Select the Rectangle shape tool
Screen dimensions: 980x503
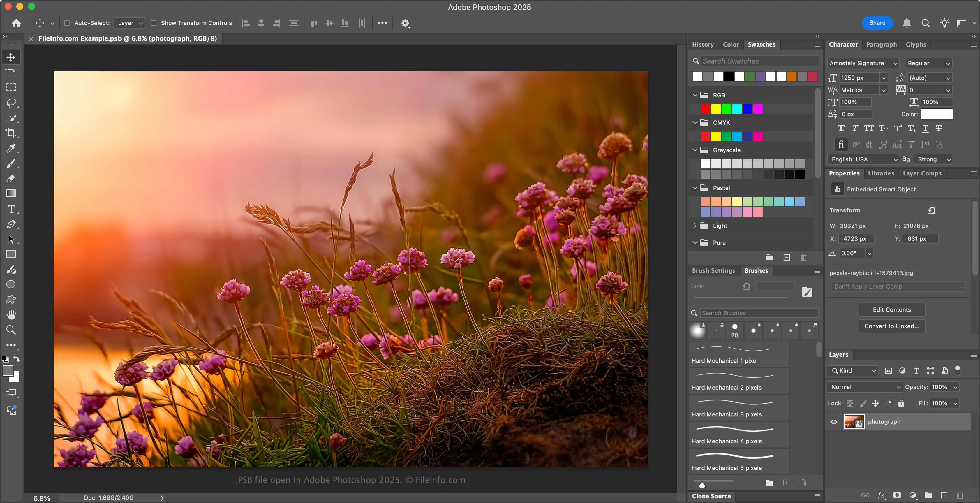point(11,254)
